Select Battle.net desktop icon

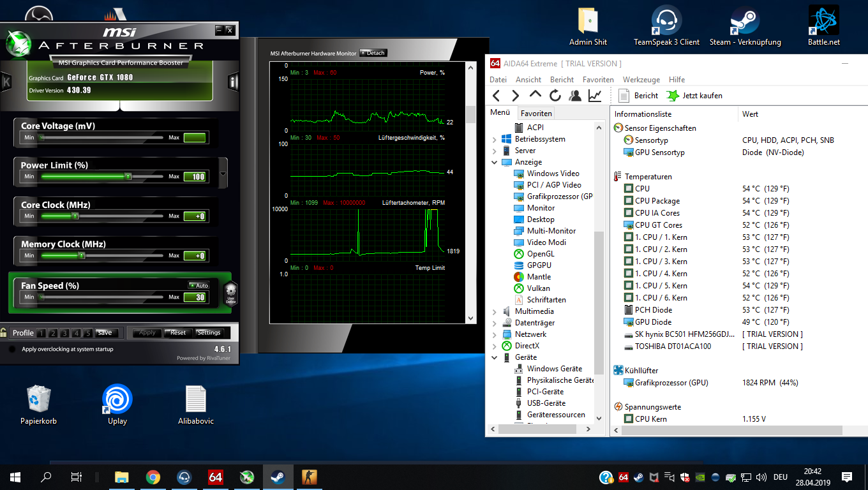[823, 27]
